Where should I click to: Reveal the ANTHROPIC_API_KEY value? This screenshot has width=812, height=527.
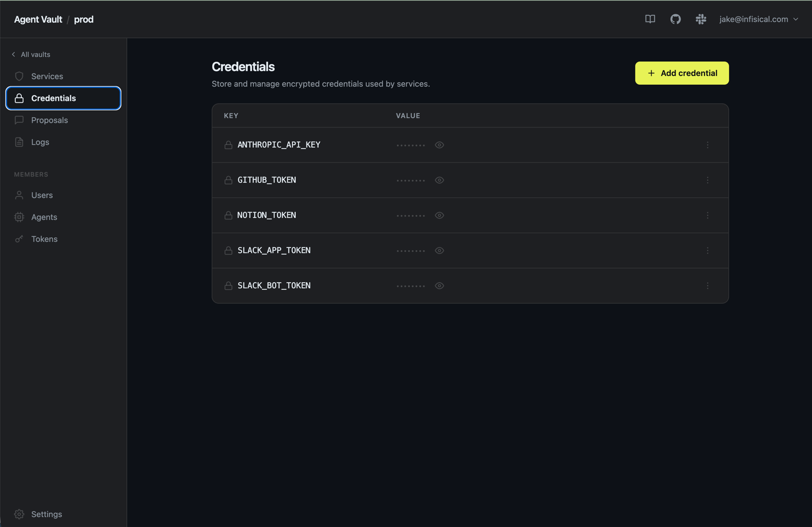[439, 145]
